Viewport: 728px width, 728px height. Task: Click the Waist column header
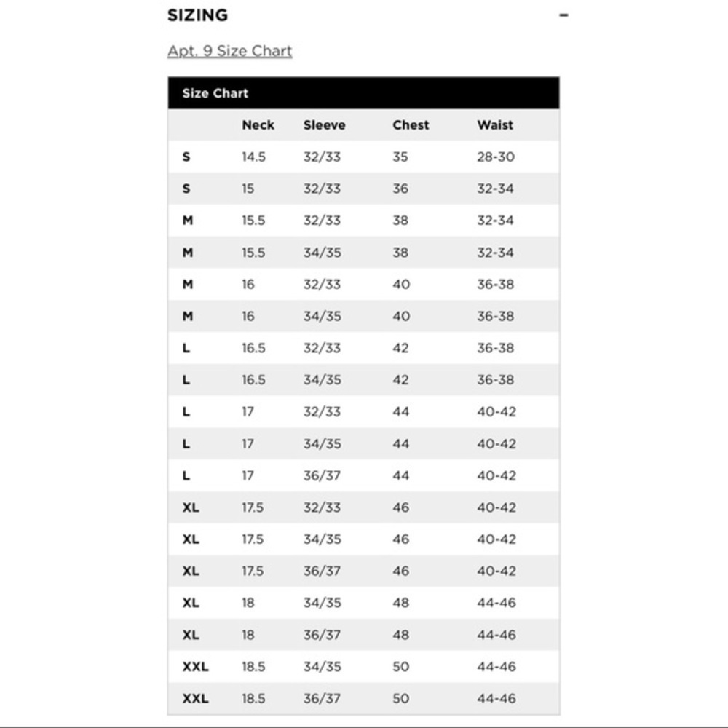(x=495, y=125)
